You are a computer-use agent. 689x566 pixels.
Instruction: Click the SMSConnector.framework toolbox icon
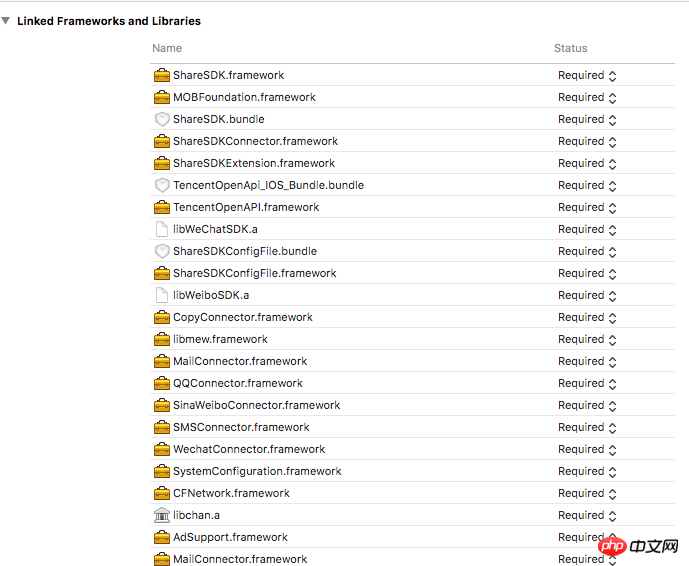click(162, 427)
